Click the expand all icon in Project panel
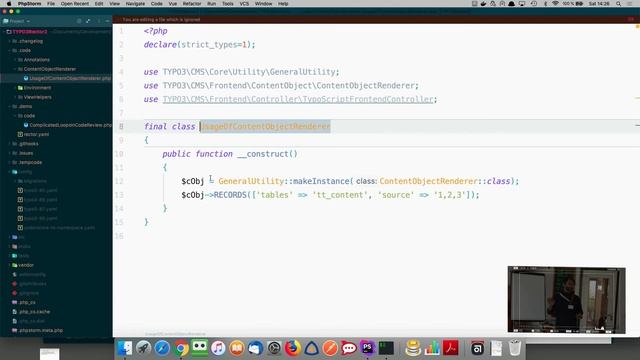 (x=88, y=21)
